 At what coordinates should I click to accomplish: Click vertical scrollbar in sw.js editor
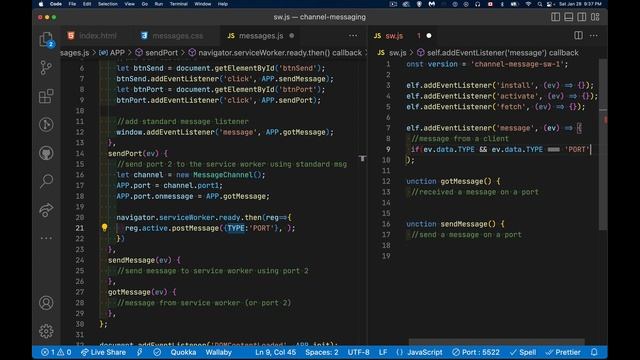tap(603, 144)
